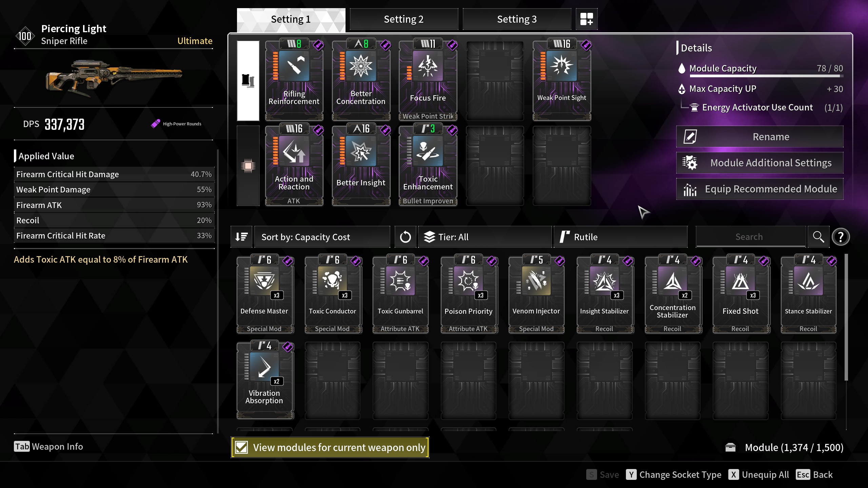Toggle sort order direction icon
Viewport: 868px width, 488px height.
[241, 237]
